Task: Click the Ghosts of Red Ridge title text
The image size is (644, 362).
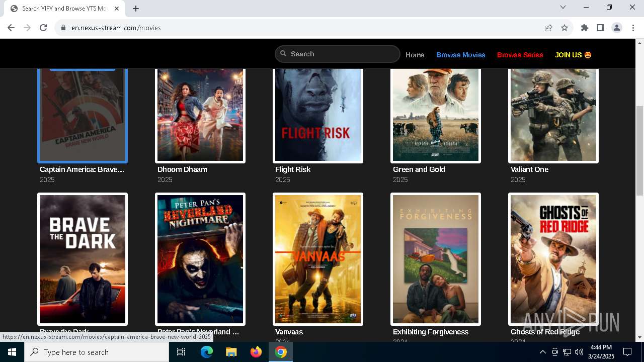Action: click(x=545, y=332)
